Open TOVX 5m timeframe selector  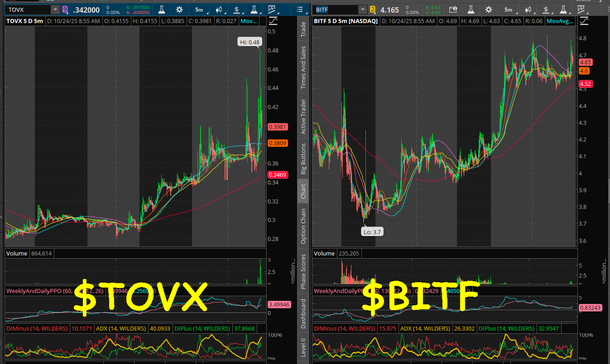point(200,10)
